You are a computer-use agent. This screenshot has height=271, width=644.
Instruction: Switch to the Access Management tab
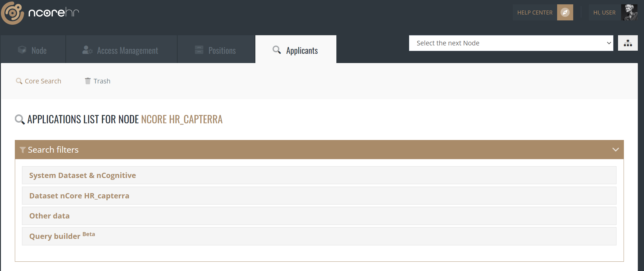[122, 49]
